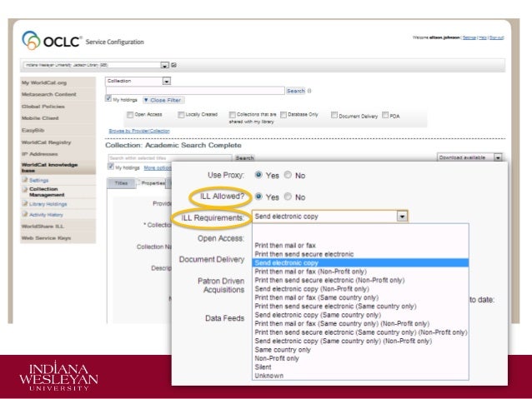Screen dimensions: 532x399
Task: Toggle My holdings under the collection search
Action: pyautogui.click(x=111, y=167)
